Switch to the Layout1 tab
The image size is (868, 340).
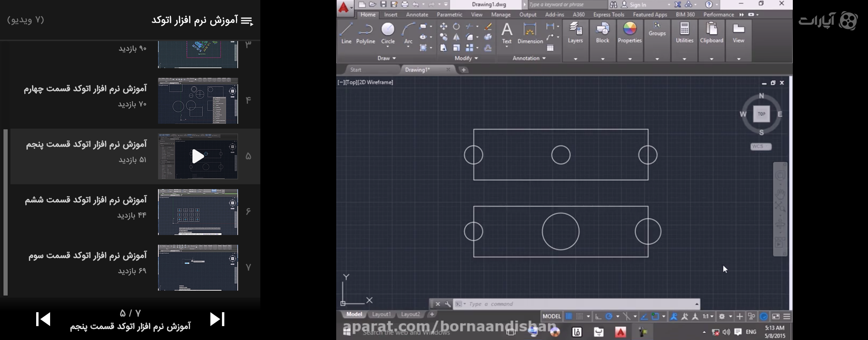tap(381, 314)
